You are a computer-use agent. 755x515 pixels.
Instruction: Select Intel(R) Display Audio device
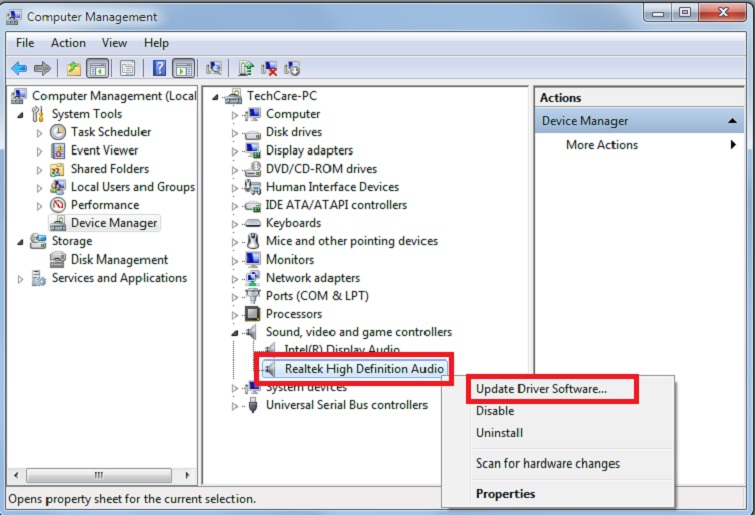point(341,350)
